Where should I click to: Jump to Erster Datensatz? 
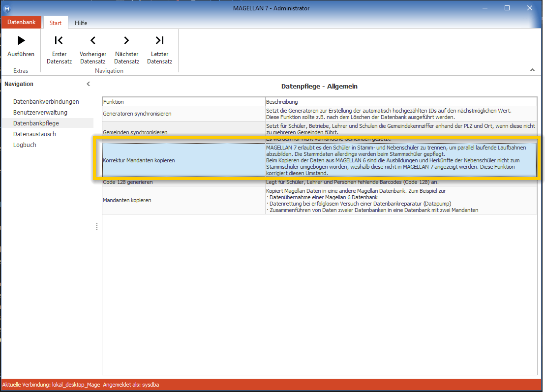coord(59,50)
